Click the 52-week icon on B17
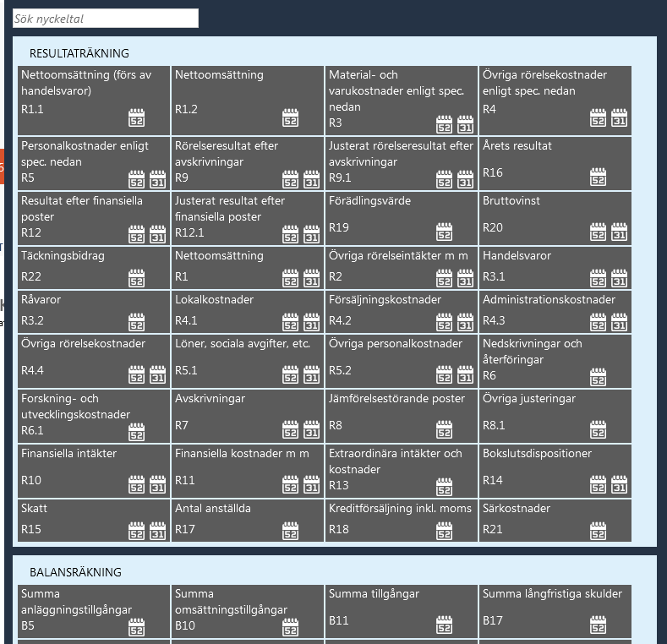This screenshot has width=667, height=644. click(x=598, y=625)
